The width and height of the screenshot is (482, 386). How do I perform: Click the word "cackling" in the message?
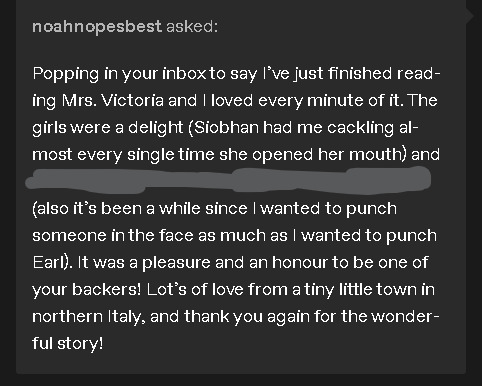pyautogui.click(x=360, y=128)
